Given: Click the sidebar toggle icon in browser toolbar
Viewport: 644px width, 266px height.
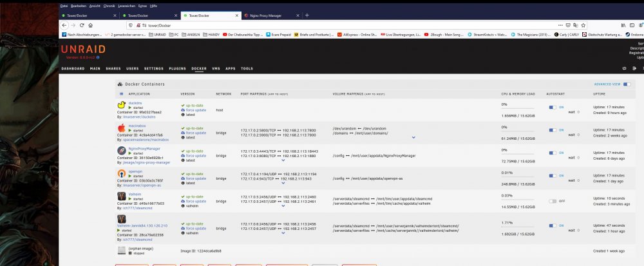Looking at the screenshot, I should click(x=632, y=25).
